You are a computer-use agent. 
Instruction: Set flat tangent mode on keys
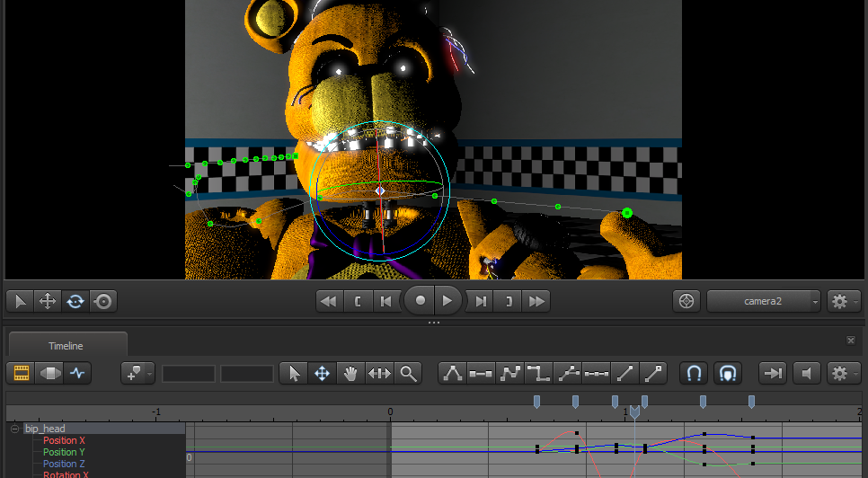coord(481,374)
